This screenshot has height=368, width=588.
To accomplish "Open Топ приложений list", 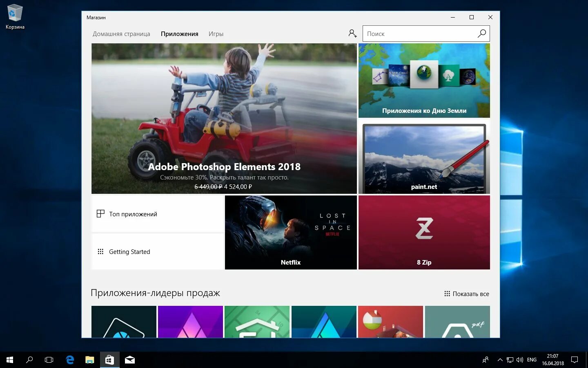I will [x=158, y=214].
